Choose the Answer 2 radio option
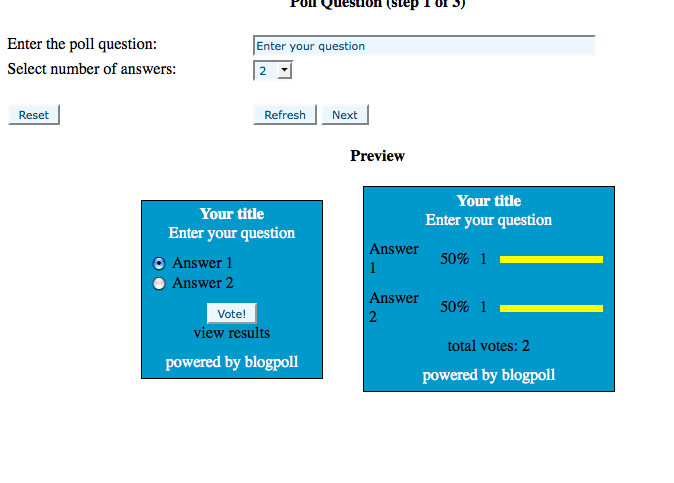The image size is (674, 483). click(x=159, y=284)
